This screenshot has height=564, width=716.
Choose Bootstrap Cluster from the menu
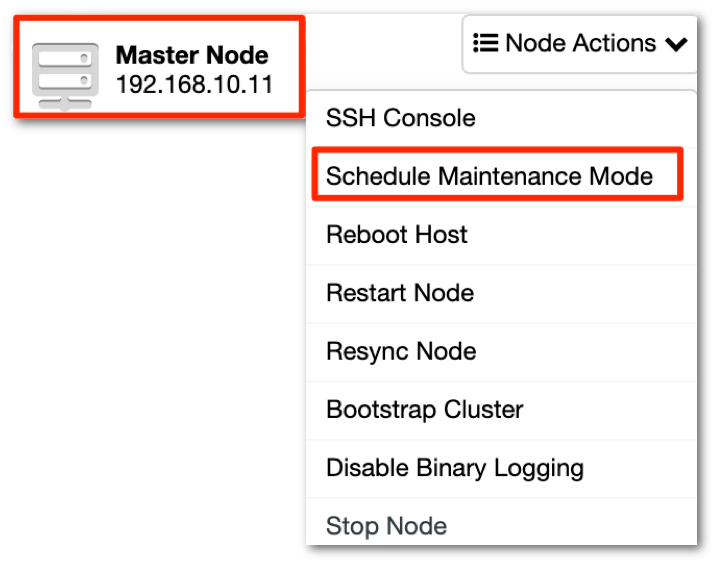[x=501, y=411]
